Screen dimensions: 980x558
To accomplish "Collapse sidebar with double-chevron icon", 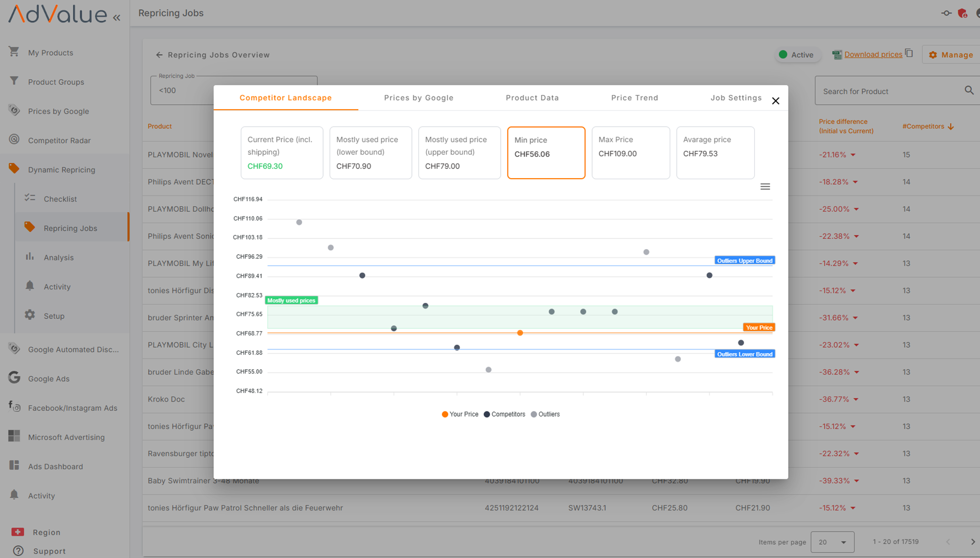I will pos(117,17).
